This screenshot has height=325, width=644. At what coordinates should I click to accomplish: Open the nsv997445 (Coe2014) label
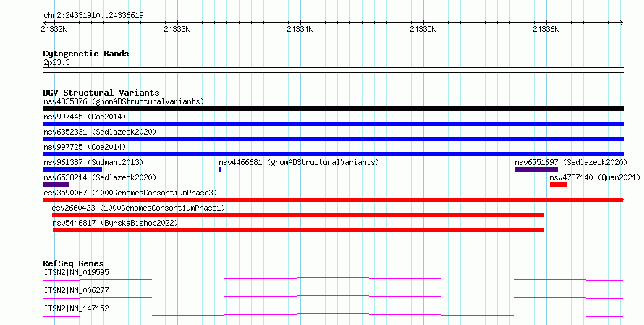click(x=85, y=117)
